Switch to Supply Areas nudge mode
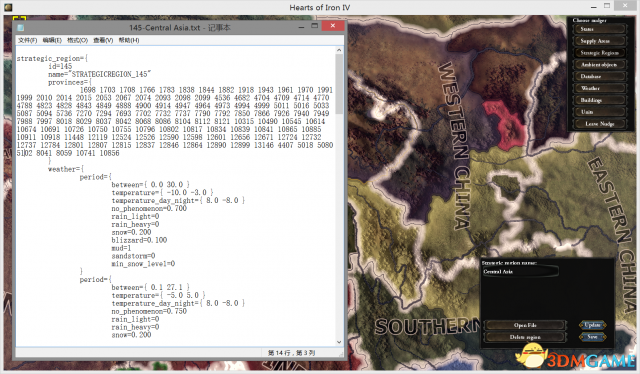Image resolution: width=640 pixels, height=374 pixels. 599,41
